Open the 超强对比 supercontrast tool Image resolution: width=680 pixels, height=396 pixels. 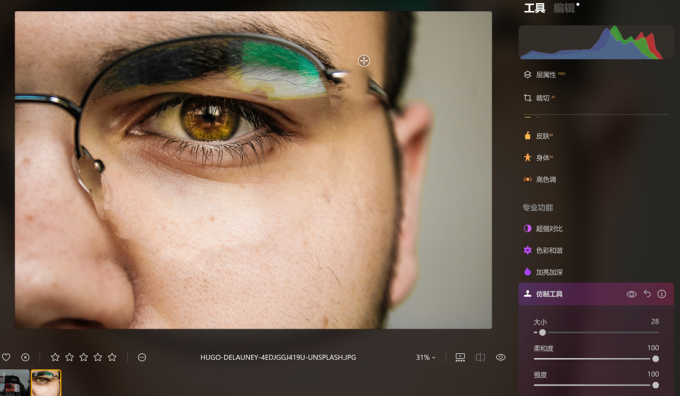click(x=543, y=229)
